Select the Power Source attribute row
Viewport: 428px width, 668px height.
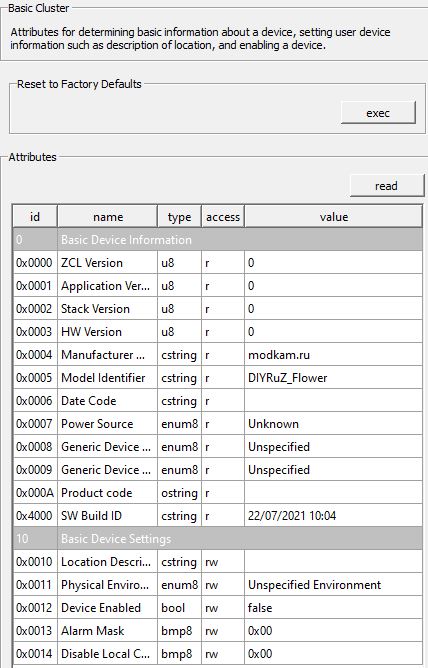point(218,424)
